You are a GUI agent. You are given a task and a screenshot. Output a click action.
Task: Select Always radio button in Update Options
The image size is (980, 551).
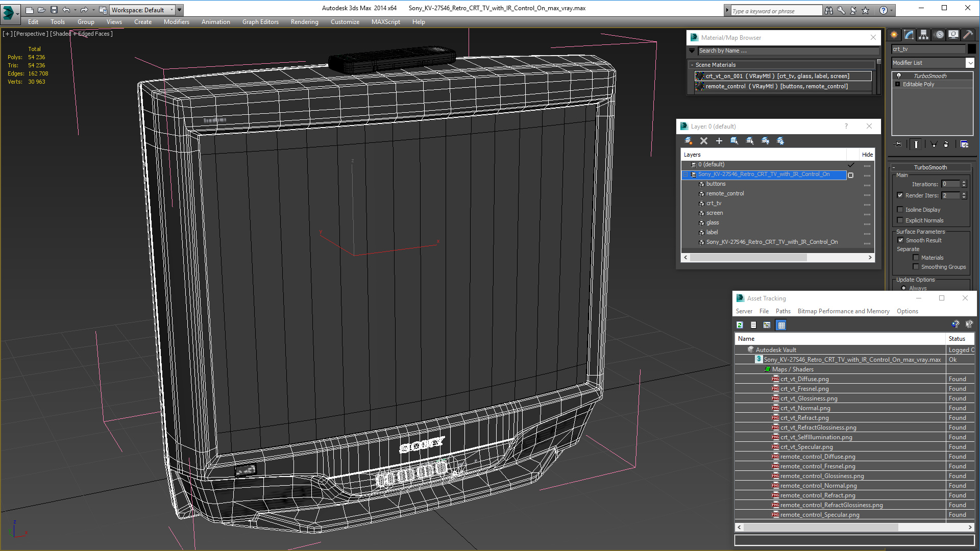coord(904,288)
